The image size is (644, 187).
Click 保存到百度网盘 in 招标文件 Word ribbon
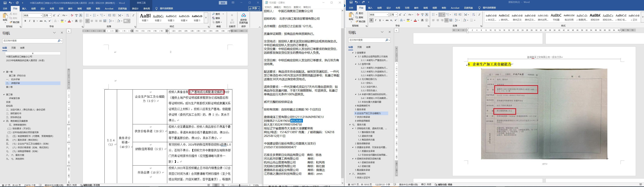tap(244, 19)
